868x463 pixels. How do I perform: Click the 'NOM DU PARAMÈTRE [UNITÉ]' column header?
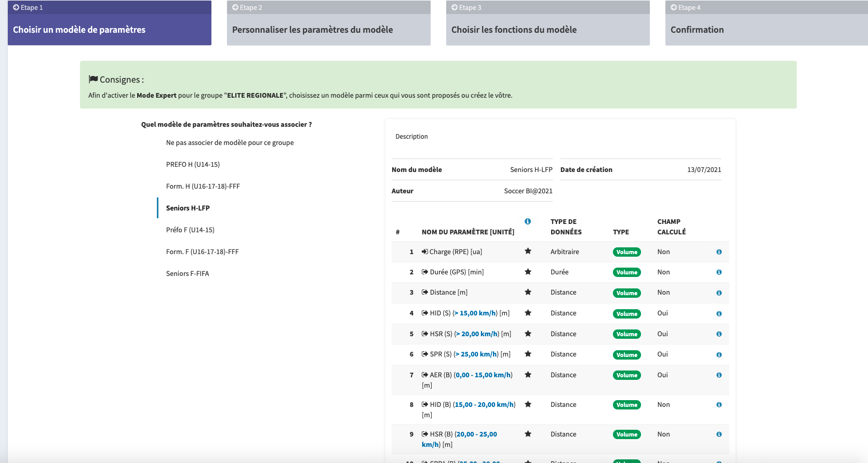pyautogui.click(x=468, y=232)
